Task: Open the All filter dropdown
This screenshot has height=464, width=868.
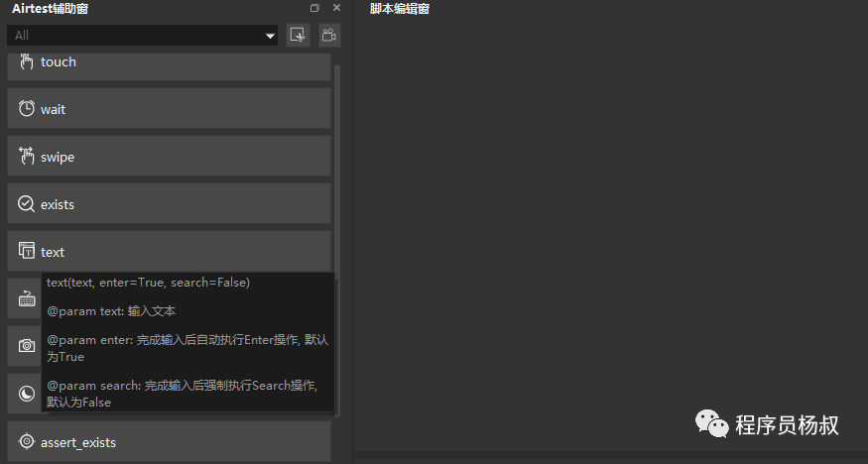Action: click(142, 36)
